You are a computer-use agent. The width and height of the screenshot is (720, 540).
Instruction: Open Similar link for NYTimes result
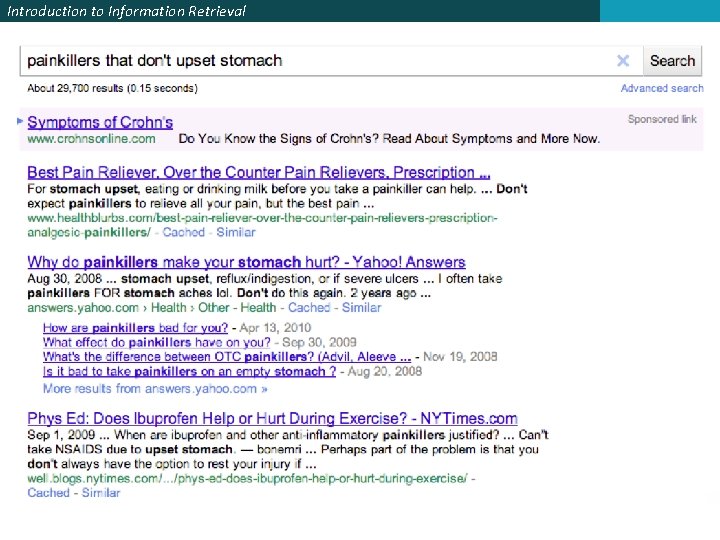click(x=101, y=493)
